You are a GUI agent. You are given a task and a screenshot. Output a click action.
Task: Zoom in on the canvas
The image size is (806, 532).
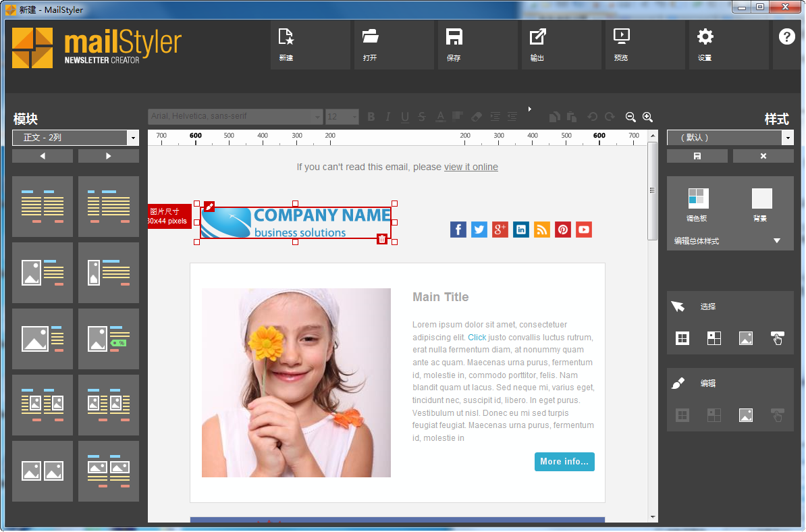pyautogui.click(x=647, y=117)
